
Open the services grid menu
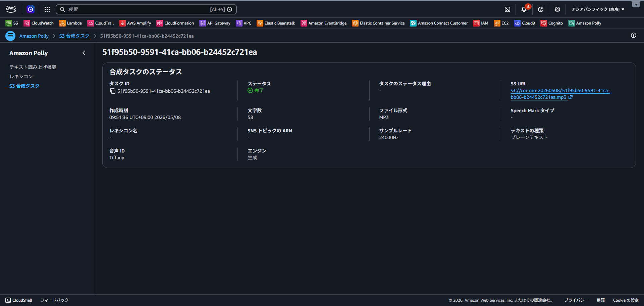[x=47, y=9]
